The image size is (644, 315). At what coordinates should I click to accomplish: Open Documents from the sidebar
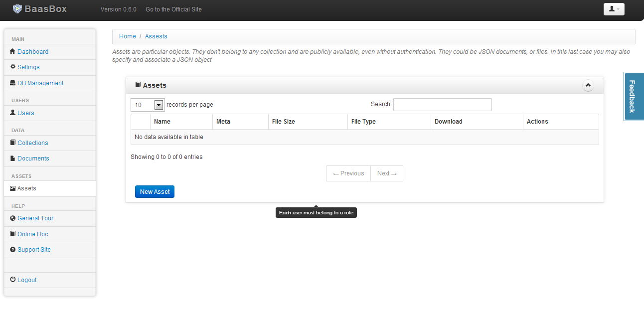pyautogui.click(x=33, y=158)
